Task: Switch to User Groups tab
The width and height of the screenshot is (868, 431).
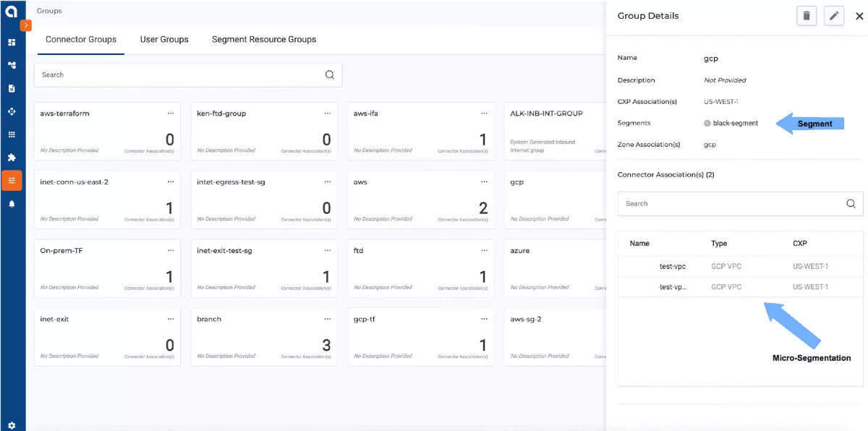Action: tap(164, 39)
